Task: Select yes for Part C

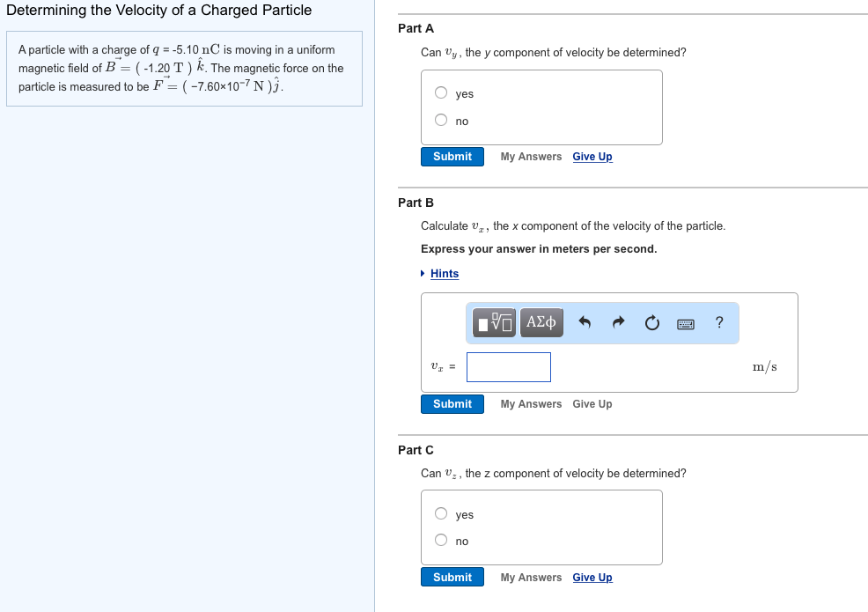Action: point(440,512)
